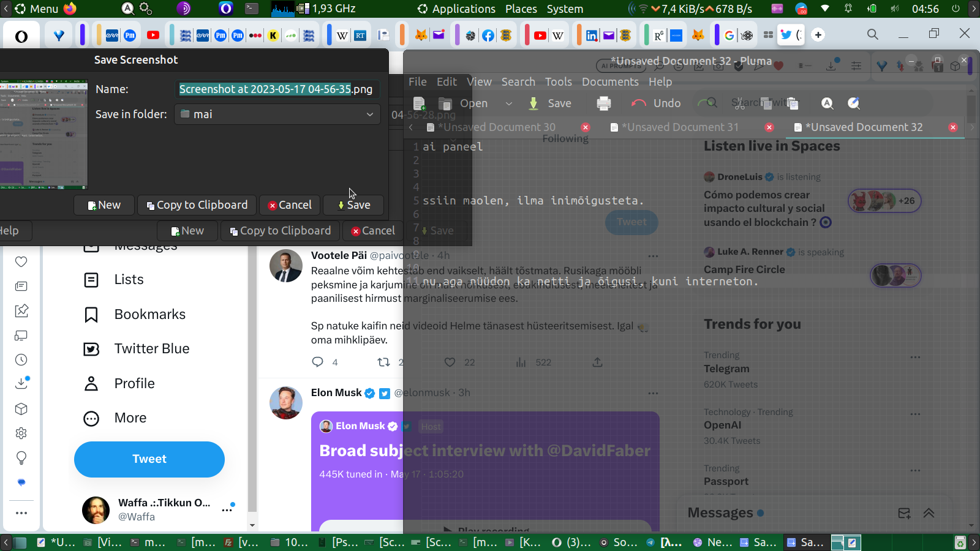Open Pluma's Help menu
Screen dimensions: 980x551
click(660, 82)
